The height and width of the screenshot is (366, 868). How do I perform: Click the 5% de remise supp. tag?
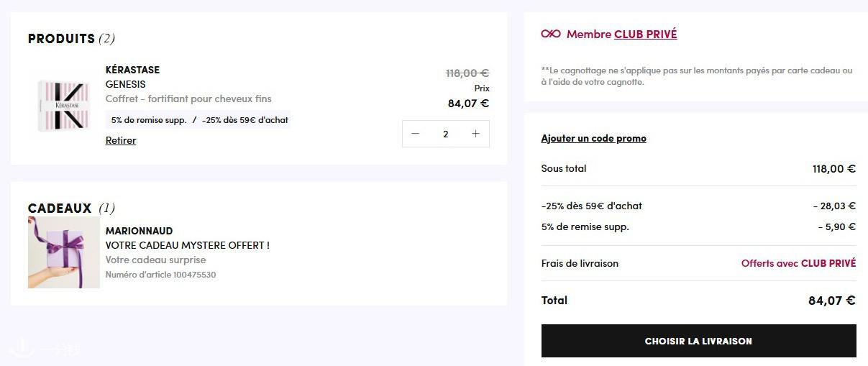(x=149, y=120)
